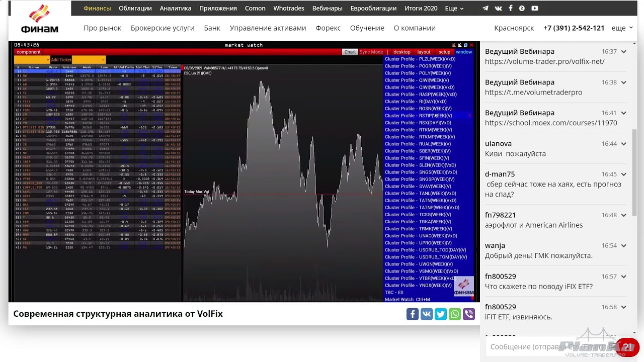Sort market watch by Volume column header
Screen dimensions: 644x362
pyautogui.click(x=69, y=67)
